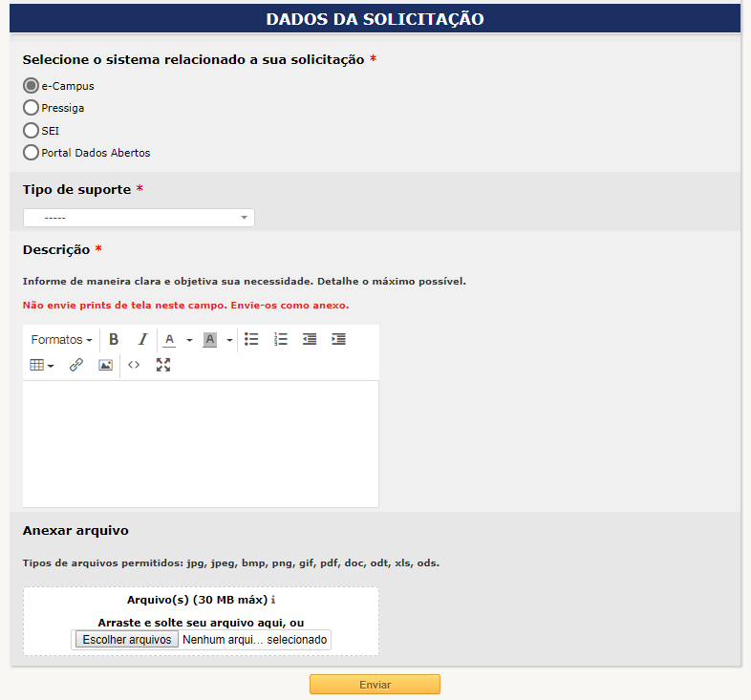Toggle bold formatting in the editor
Viewport: 751px width, 700px height.
coord(114,339)
